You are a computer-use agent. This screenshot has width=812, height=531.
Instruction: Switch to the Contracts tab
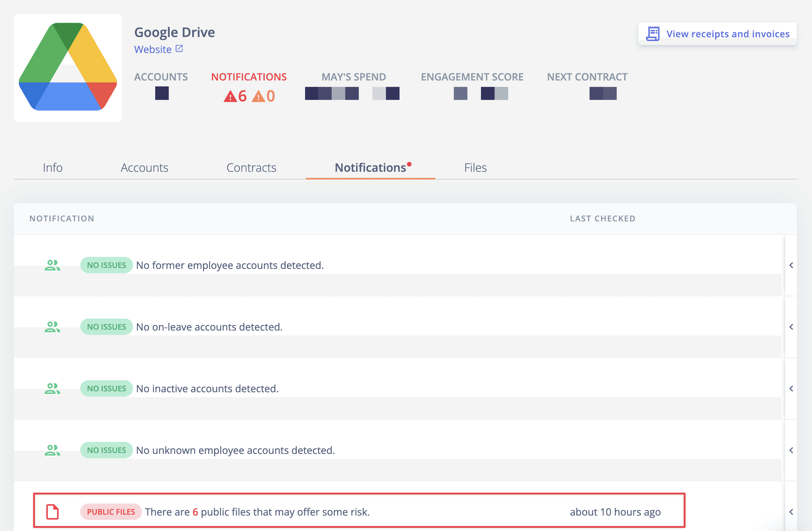[x=251, y=167]
